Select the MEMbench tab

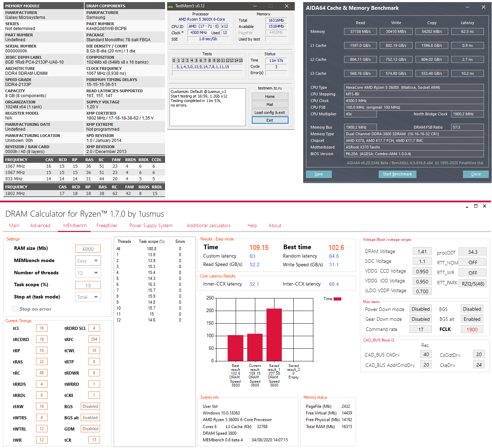click(x=75, y=225)
